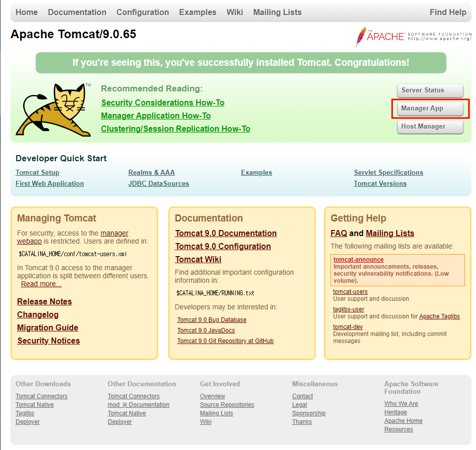
Task: Open Tomcat Native under Other Documentation
Action: pyautogui.click(x=127, y=413)
